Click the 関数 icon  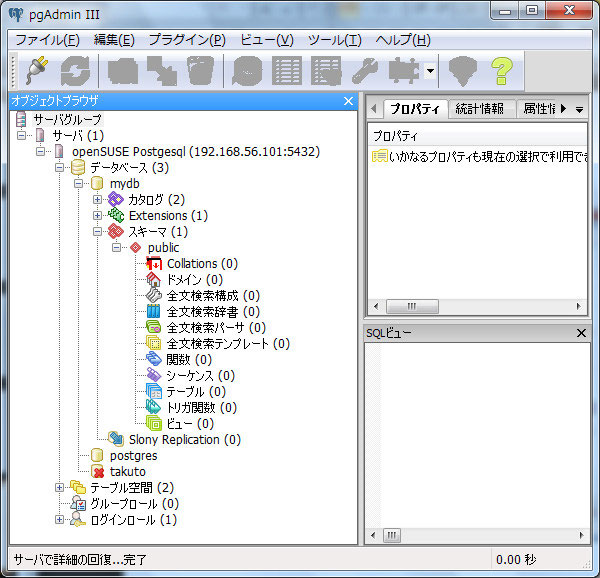154,360
